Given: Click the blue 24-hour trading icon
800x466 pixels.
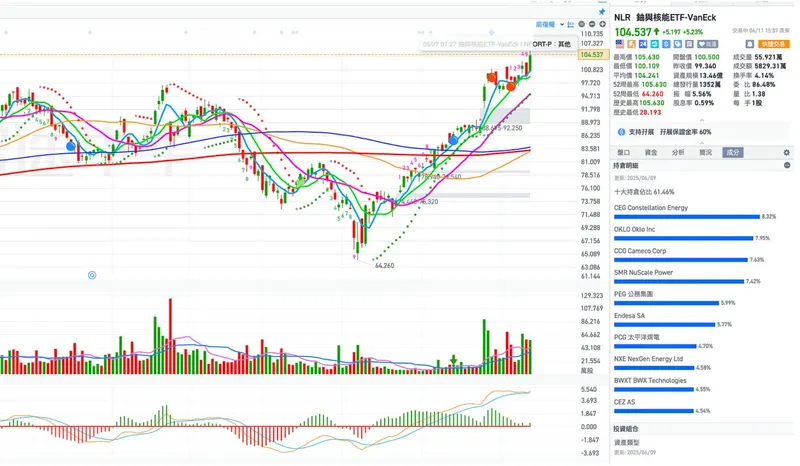Looking at the screenshot, I should point(643,44).
